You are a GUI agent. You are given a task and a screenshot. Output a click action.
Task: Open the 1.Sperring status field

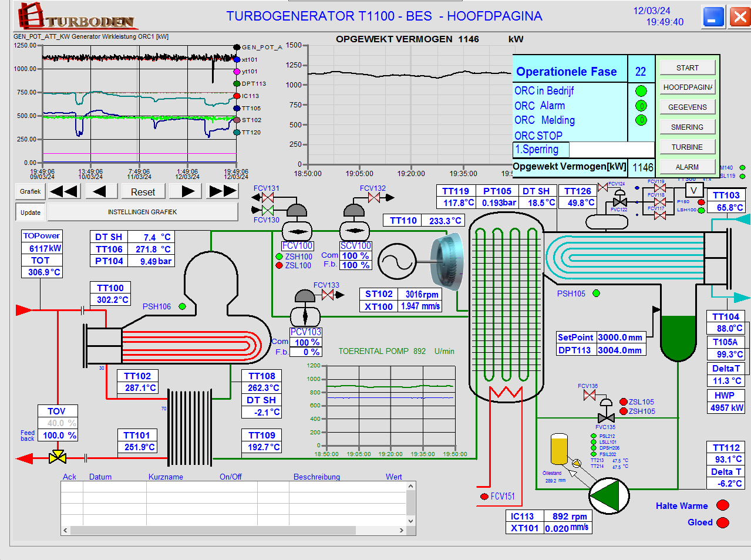tap(541, 150)
